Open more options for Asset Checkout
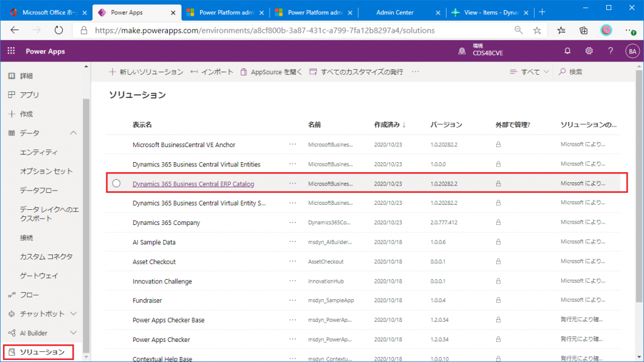This screenshot has height=362, width=644. pyautogui.click(x=292, y=261)
